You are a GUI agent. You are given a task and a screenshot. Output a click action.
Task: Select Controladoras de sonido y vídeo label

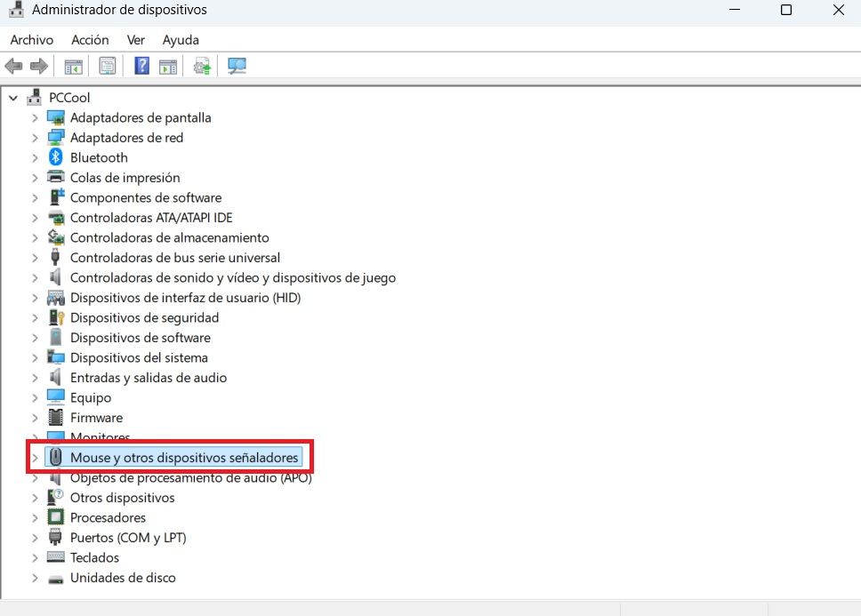(x=233, y=277)
